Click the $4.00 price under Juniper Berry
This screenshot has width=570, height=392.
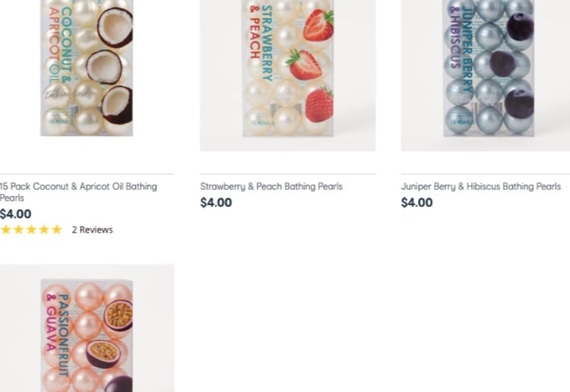click(416, 203)
